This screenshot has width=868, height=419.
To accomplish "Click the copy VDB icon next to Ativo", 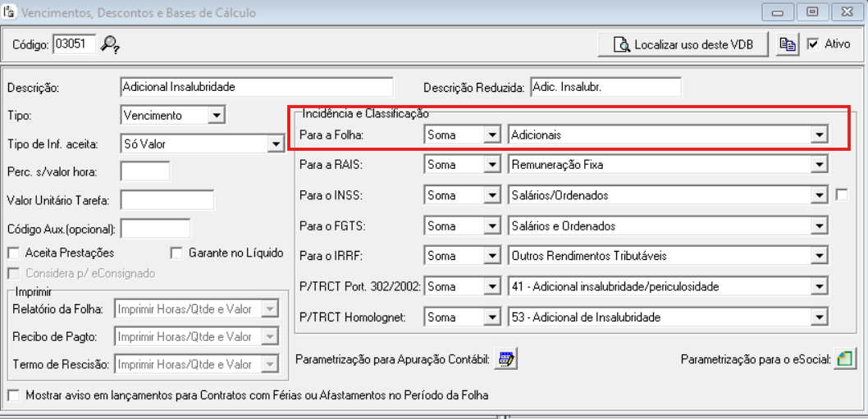I will [788, 44].
